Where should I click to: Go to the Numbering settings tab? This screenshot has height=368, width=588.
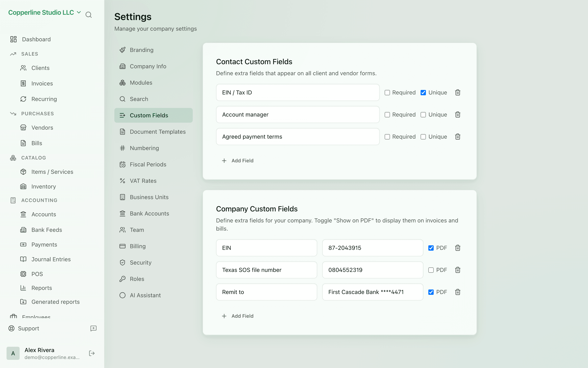coord(153,148)
